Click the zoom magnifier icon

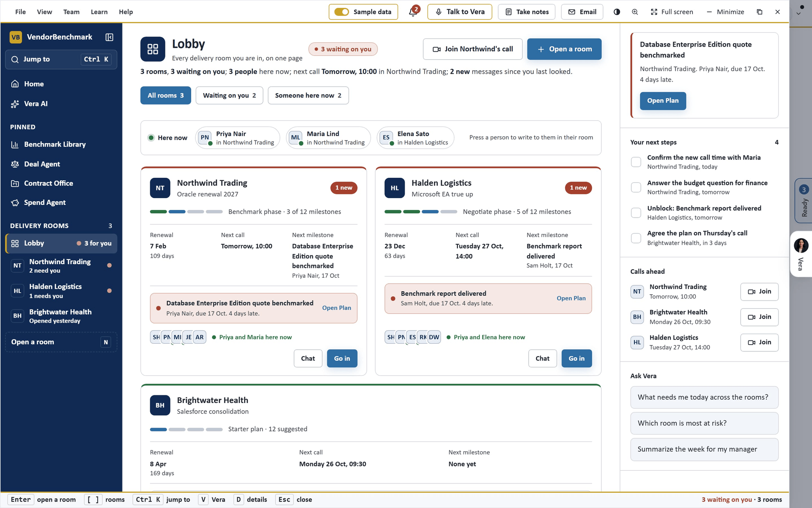coord(635,12)
